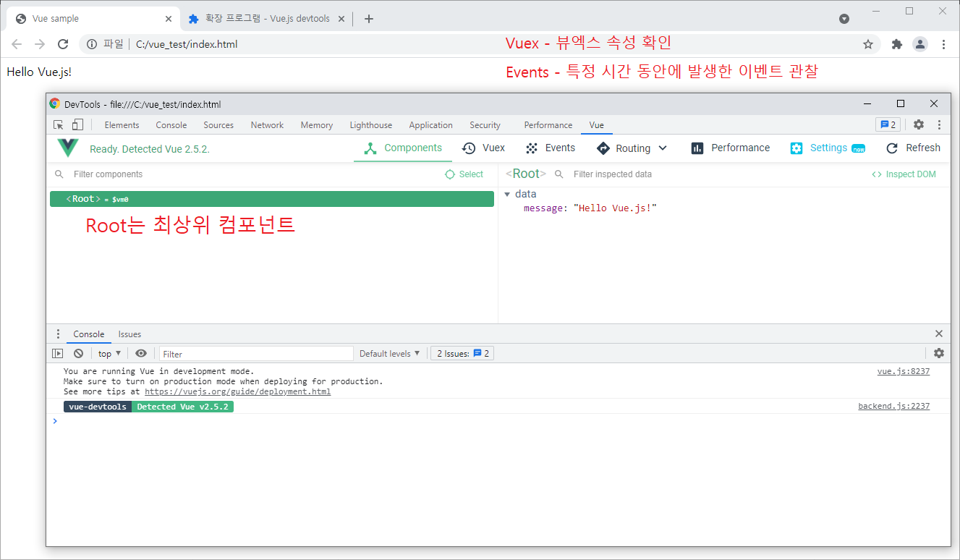The image size is (960, 560).
Task: Open the Chrome extensions puzzle icon
Action: click(x=897, y=44)
